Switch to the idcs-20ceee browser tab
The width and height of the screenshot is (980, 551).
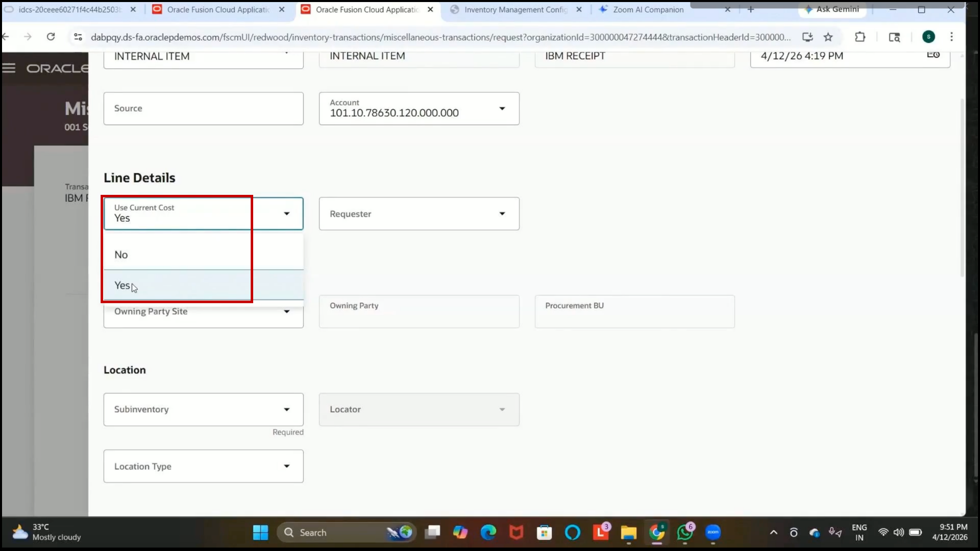pyautogui.click(x=69, y=10)
